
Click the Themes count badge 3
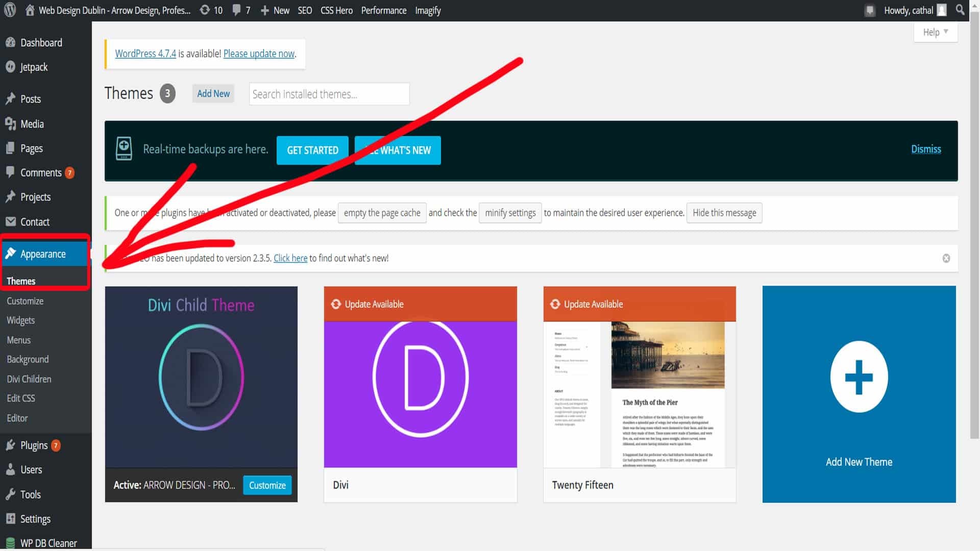tap(167, 93)
